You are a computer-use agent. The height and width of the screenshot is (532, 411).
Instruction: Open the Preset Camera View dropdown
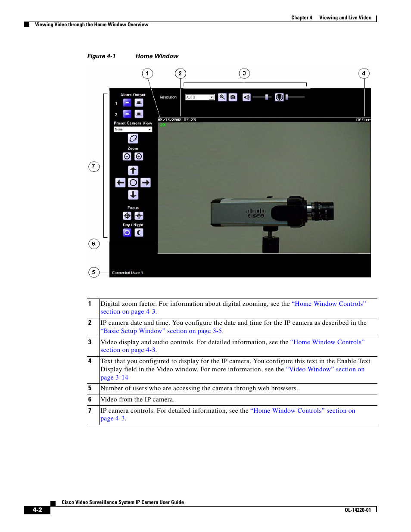(x=133, y=129)
